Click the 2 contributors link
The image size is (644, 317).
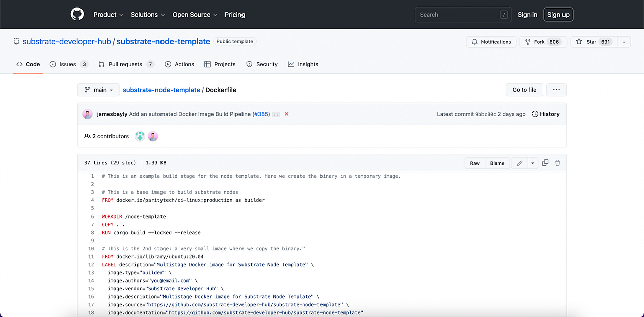coord(106,136)
